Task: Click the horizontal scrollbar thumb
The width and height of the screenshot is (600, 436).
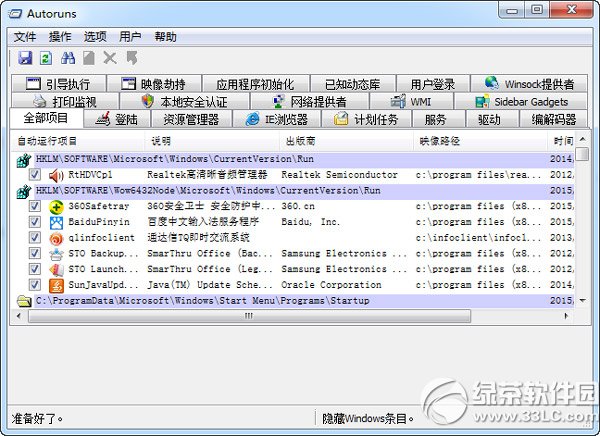Action: [x=249, y=316]
